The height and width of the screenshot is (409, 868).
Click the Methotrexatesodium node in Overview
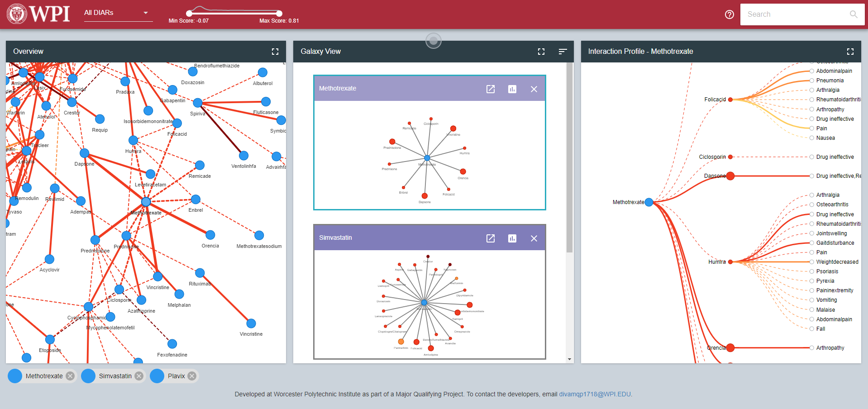[x=259, y=235]
